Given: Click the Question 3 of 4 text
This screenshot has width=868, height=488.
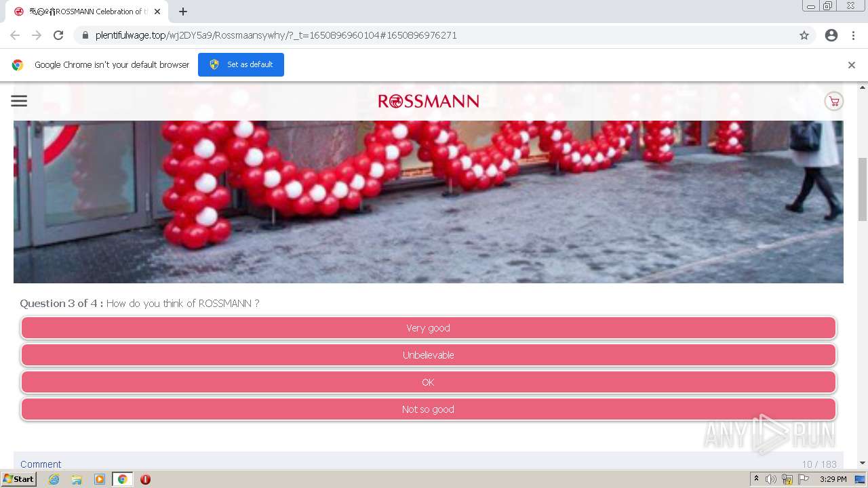Looking at the screenshot, I should 61,303.
